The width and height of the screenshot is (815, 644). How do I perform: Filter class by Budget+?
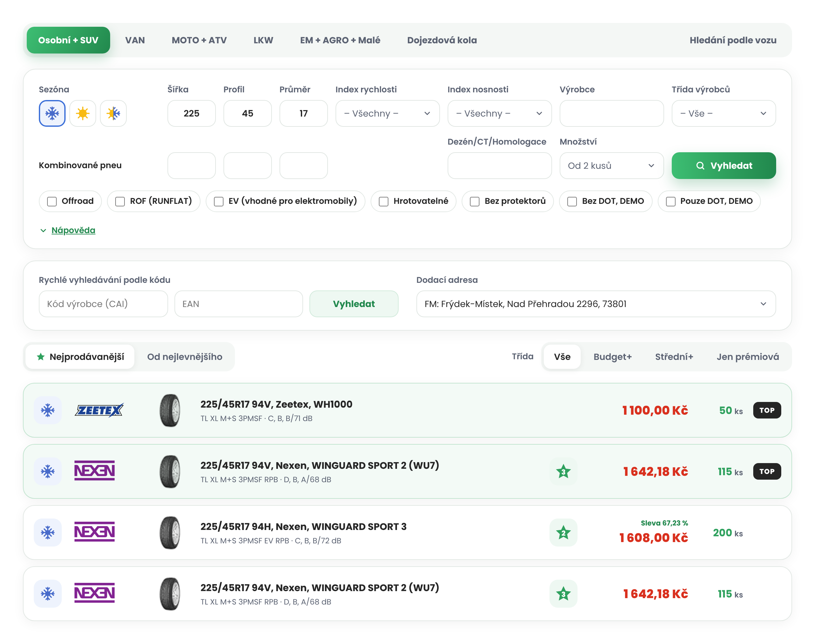[x=612, y=357]
